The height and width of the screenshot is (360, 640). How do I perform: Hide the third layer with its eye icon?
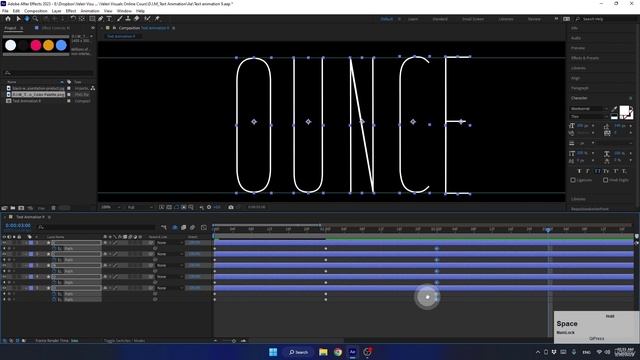coord(4,265)
